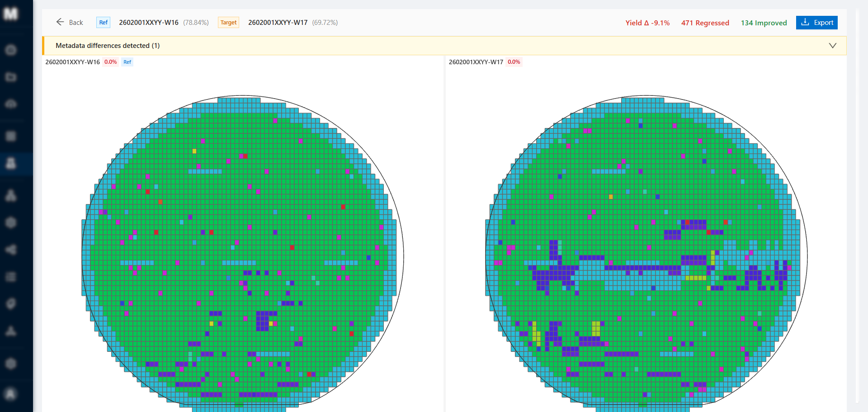This screenshot has width=868, height=412.
Task: Click the highlighted active sidebar icon
Action: (11, 163)
